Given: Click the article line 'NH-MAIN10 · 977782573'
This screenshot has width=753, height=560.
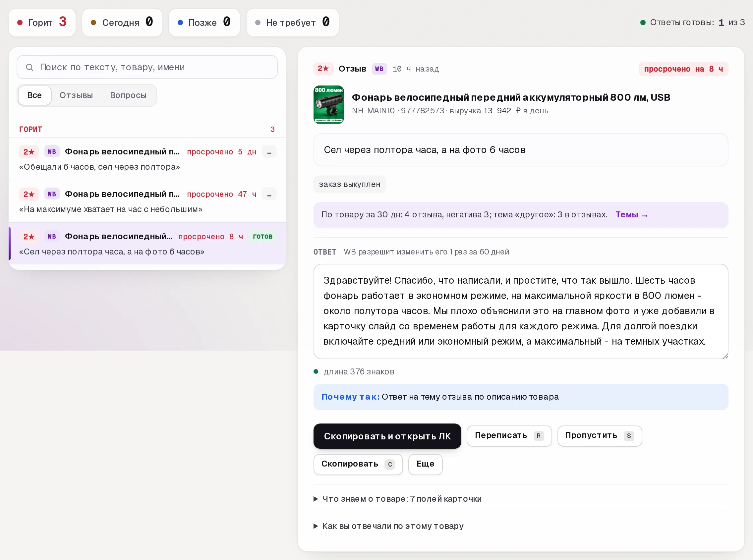Looking at the screenshot, I should pos(398,110).
